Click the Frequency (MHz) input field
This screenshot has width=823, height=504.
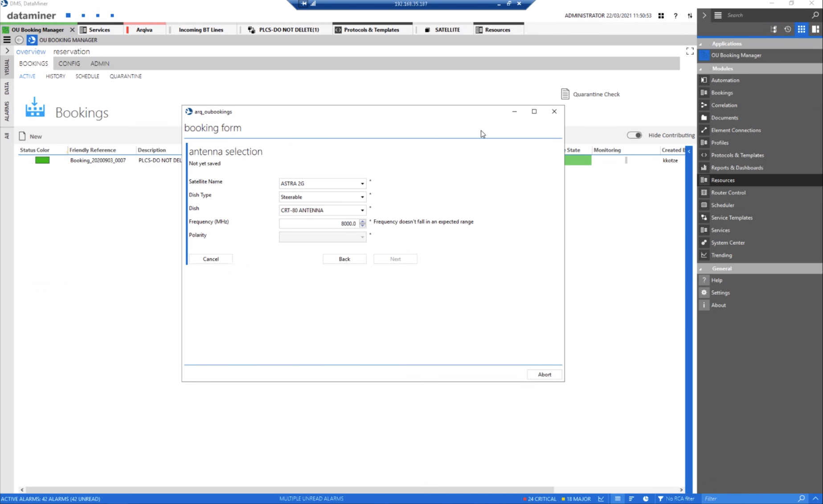(319, 224)
